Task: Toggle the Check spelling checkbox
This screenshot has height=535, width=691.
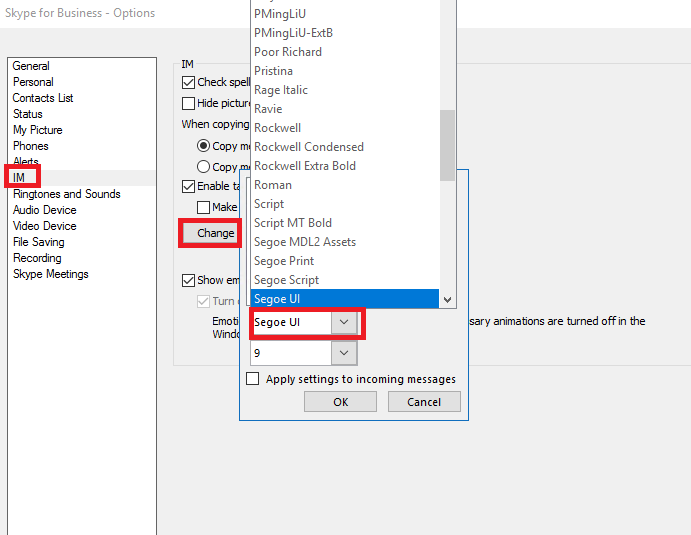Action: tap(188, 82)
